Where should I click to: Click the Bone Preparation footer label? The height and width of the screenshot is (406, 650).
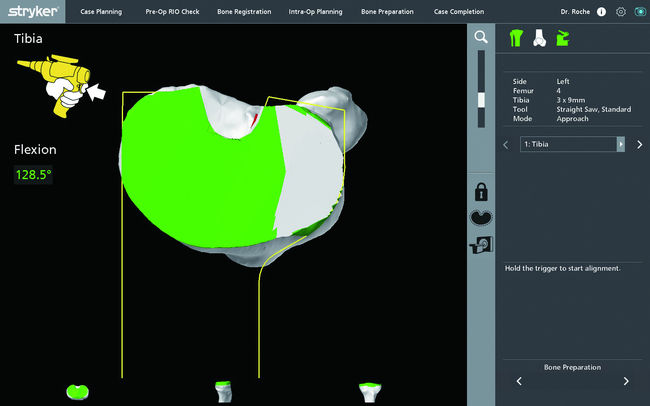pos(572,367)
